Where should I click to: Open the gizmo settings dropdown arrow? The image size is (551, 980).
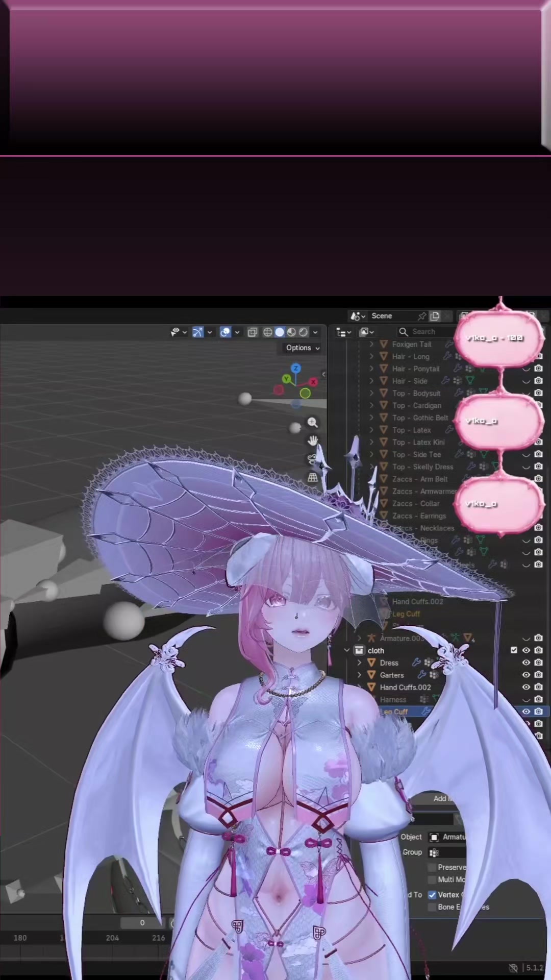(210, 332)
